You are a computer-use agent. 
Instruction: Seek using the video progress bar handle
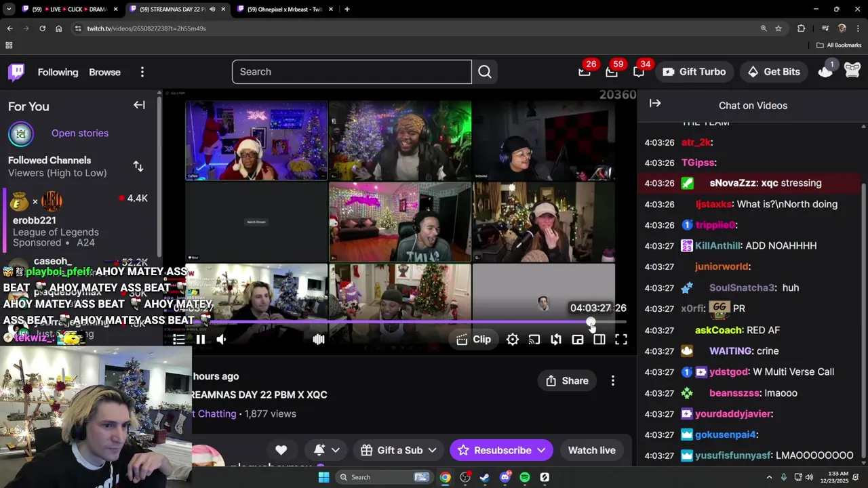click(591, 323)
